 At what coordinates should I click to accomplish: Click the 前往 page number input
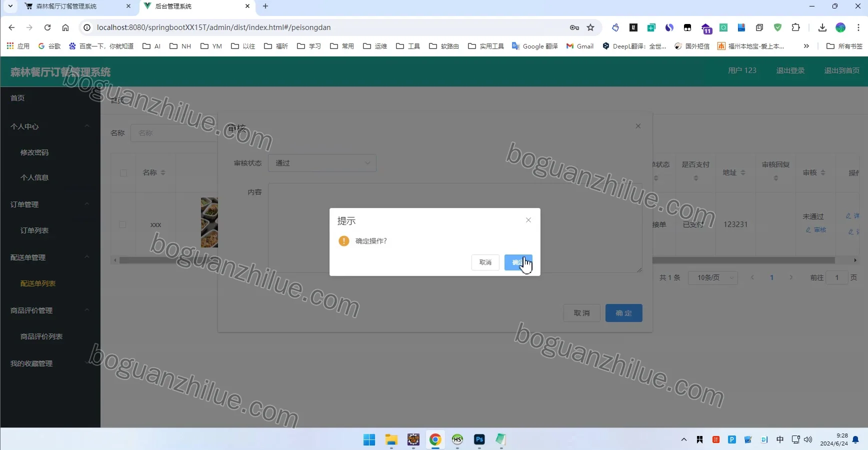[x=836, y=277]
